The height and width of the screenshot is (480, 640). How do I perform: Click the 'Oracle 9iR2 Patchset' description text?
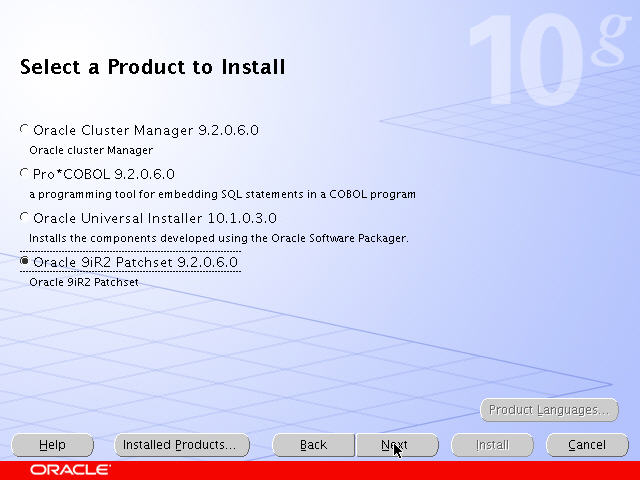[x=84, y=282]
